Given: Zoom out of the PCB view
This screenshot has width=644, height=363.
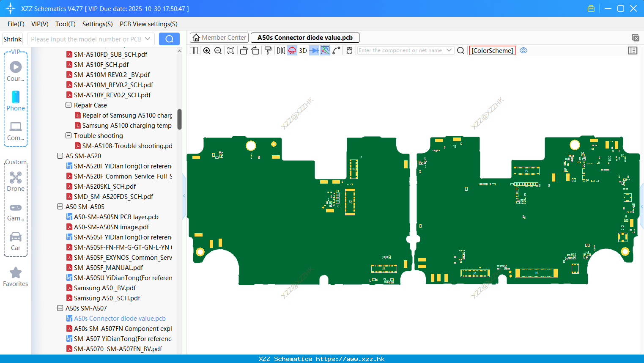Looking at the screenshot, I should 218,50.
